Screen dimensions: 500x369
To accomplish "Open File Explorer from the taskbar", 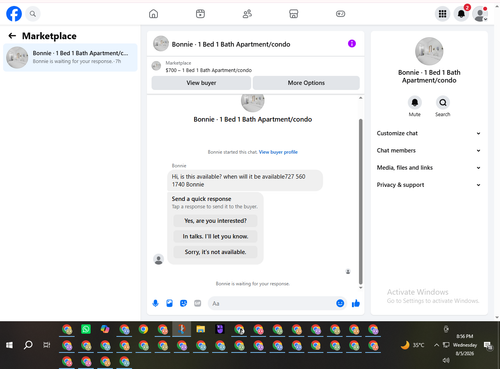I will pyautogui.click(x=201, y=329).
